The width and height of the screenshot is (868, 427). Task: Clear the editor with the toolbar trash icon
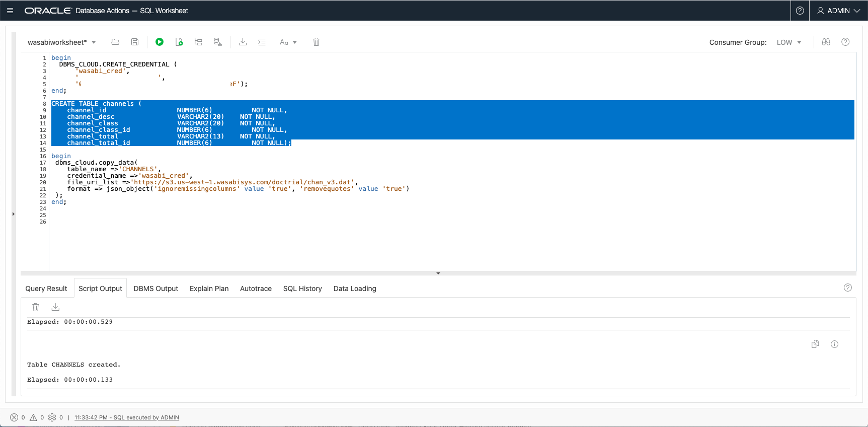(317, 42)
